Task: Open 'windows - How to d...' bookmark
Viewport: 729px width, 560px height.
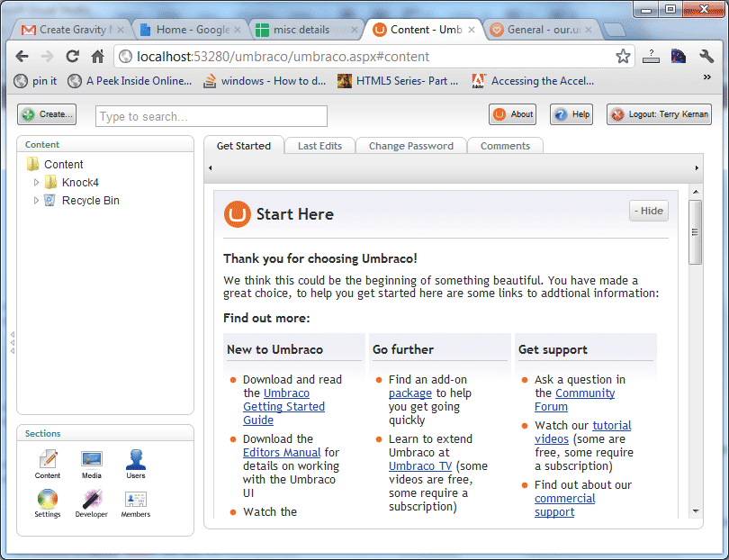Action: click(x=265, y=81)
